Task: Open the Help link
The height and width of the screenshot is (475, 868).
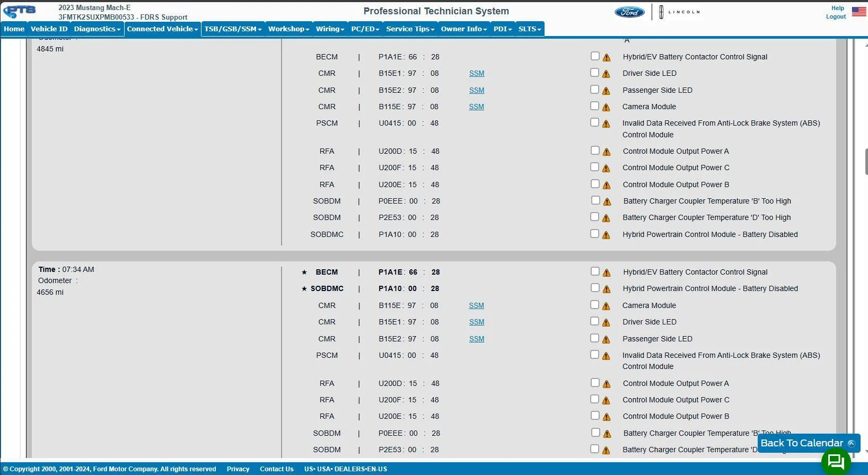Action: coord(838,8)
